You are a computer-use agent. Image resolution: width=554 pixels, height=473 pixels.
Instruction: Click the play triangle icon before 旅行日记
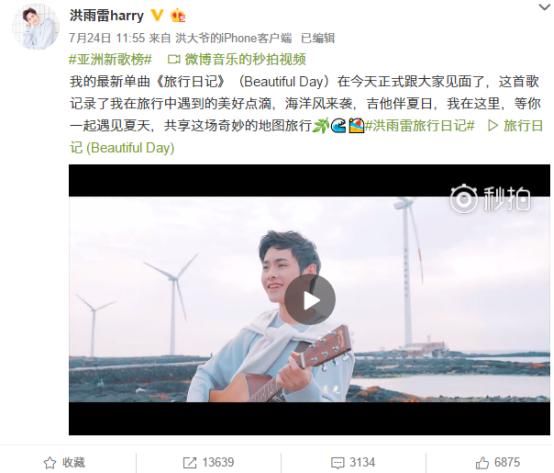click(x=492, y=125)
